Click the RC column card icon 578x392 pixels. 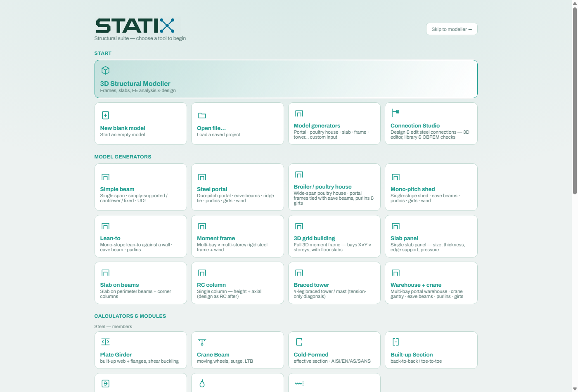tap(202, 273)
